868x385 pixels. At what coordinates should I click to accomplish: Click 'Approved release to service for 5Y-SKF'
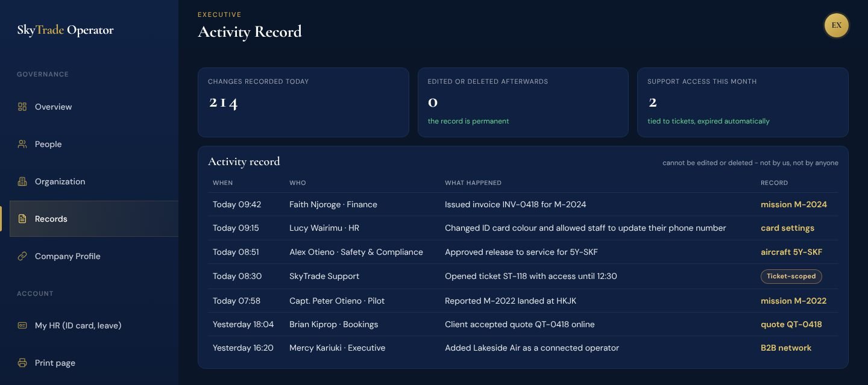click(x=521, y=252)
